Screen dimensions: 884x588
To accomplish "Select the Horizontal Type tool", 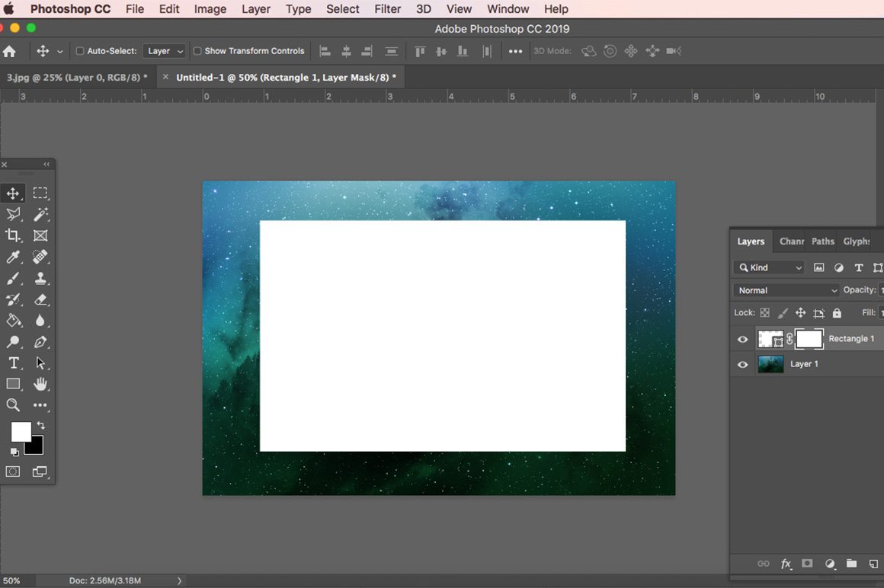I will click(x=13, y=363).
